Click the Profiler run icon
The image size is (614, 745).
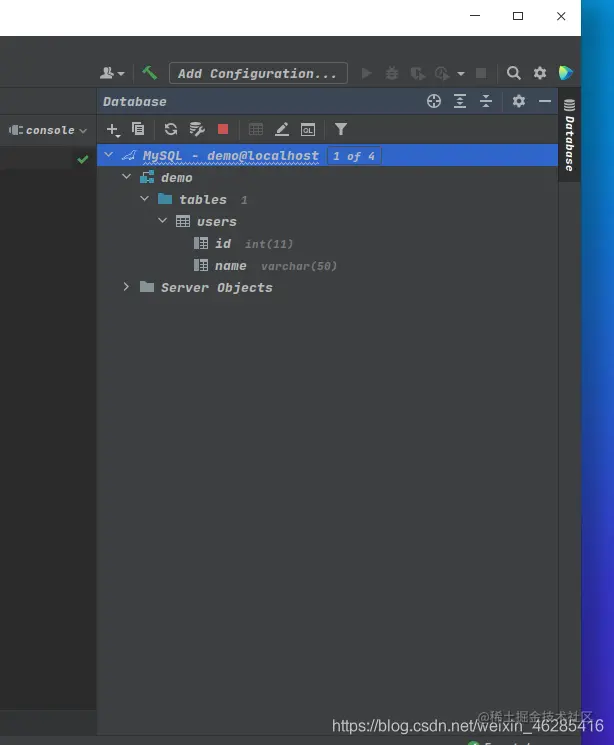tap(442, 73)
